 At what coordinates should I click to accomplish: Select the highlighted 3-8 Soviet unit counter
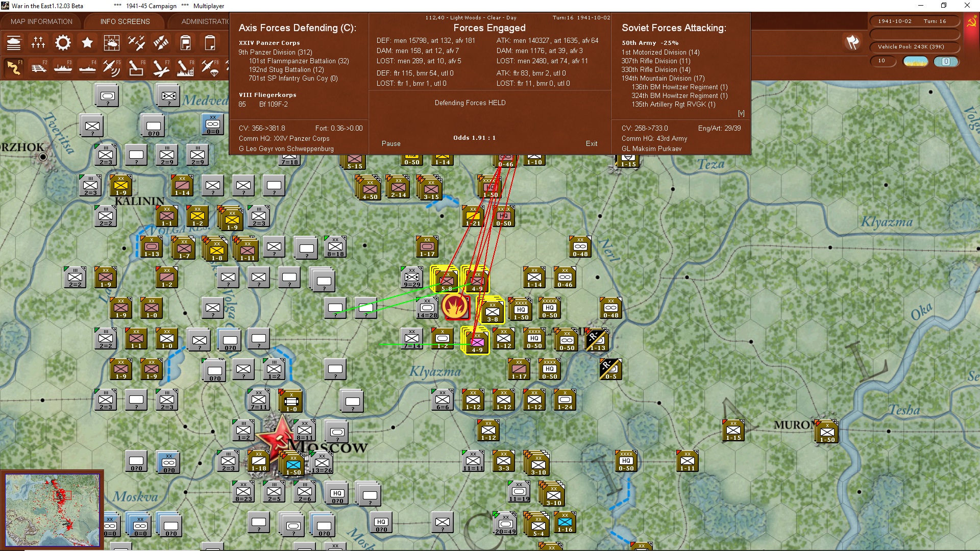point(493,311)
